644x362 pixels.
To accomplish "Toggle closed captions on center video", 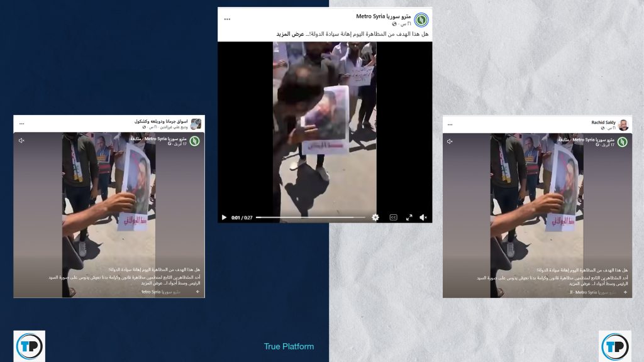I will click(393, 217).
